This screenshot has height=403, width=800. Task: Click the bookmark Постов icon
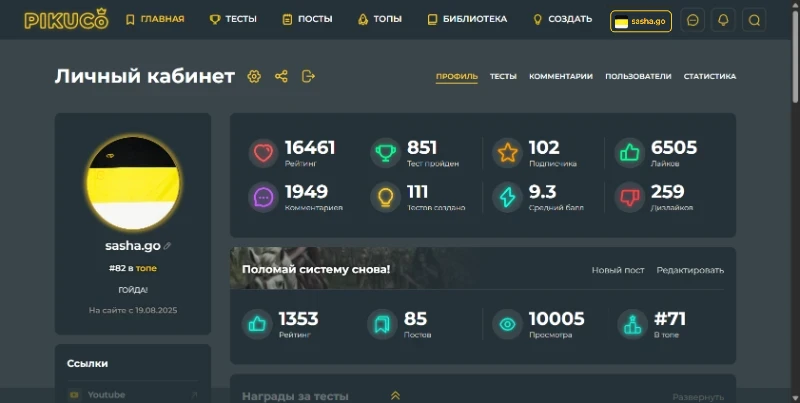(382, 324)
